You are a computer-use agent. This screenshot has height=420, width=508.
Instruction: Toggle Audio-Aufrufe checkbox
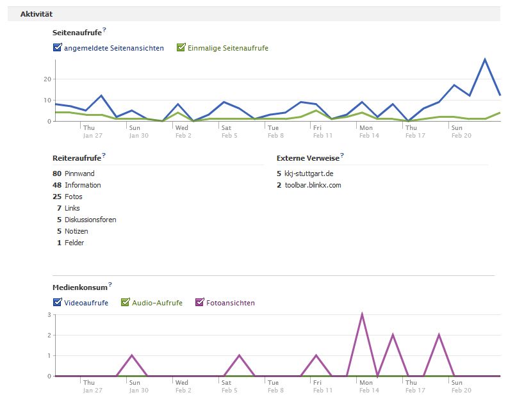[x=126, y=302]
